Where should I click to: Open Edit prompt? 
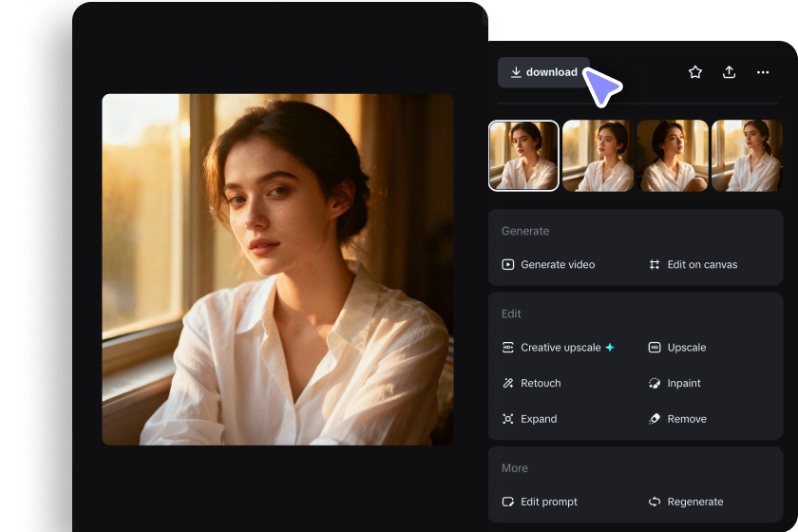click(x=540, y=502)
